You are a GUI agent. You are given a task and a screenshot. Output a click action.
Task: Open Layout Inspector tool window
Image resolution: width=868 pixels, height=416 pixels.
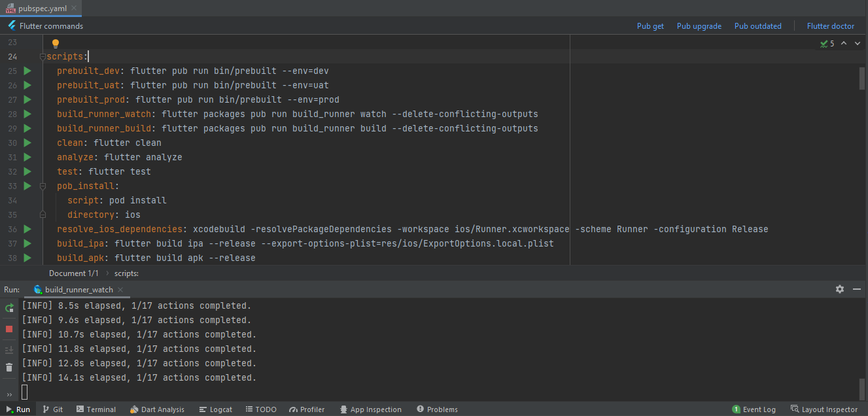(x=824, y=409)
